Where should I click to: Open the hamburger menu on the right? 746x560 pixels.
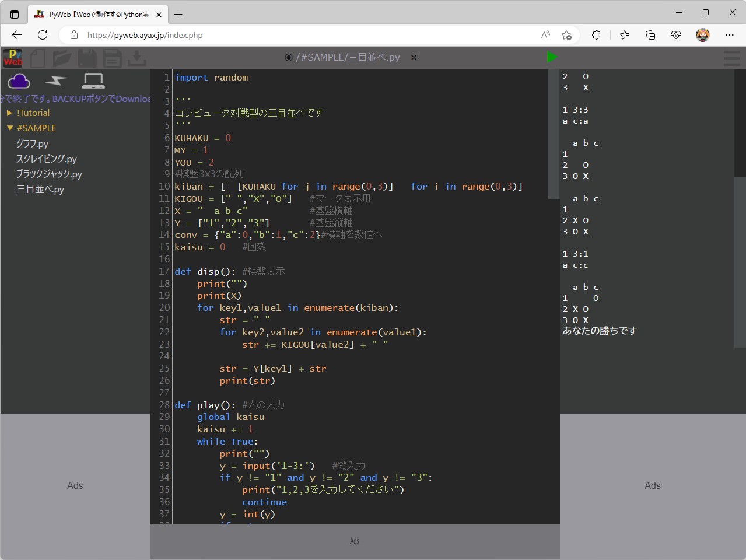(x=731, y=58)
